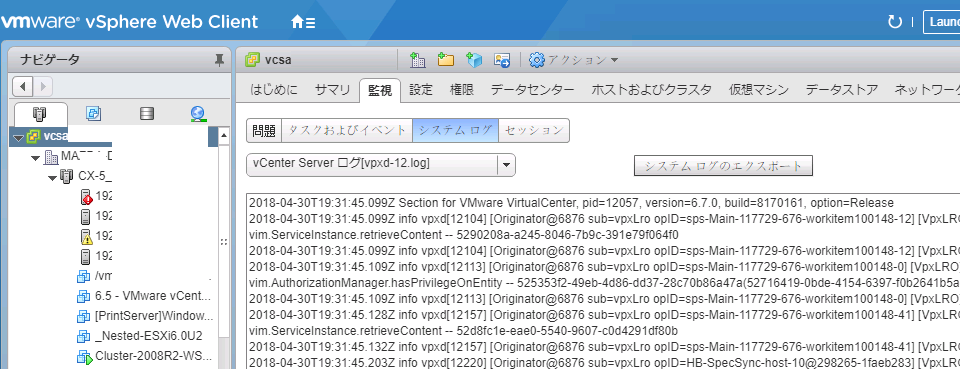Click システム ログのエクスポート button

(723, 165)
